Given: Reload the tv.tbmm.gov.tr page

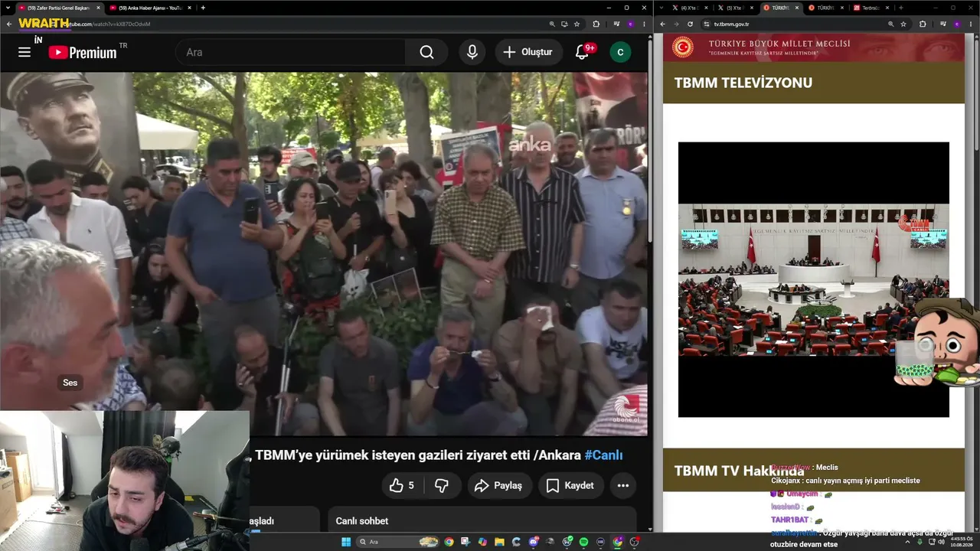Looking at the screenshot, I should coord(690,24).
